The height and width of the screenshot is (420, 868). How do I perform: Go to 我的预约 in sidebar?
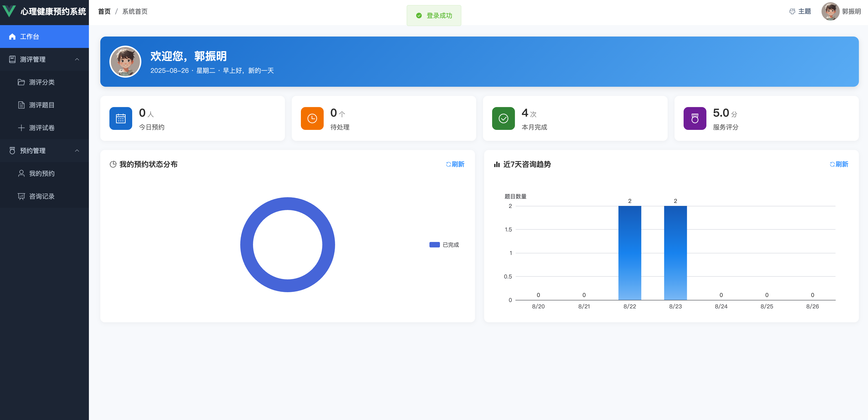(x=41, y=173)
